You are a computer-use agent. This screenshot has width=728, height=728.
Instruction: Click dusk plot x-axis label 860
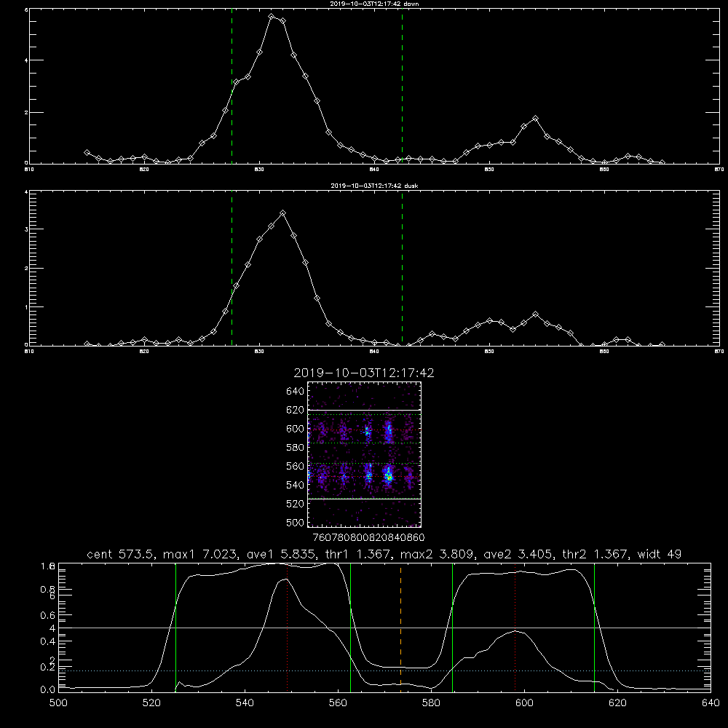click(x=604, y=352)
